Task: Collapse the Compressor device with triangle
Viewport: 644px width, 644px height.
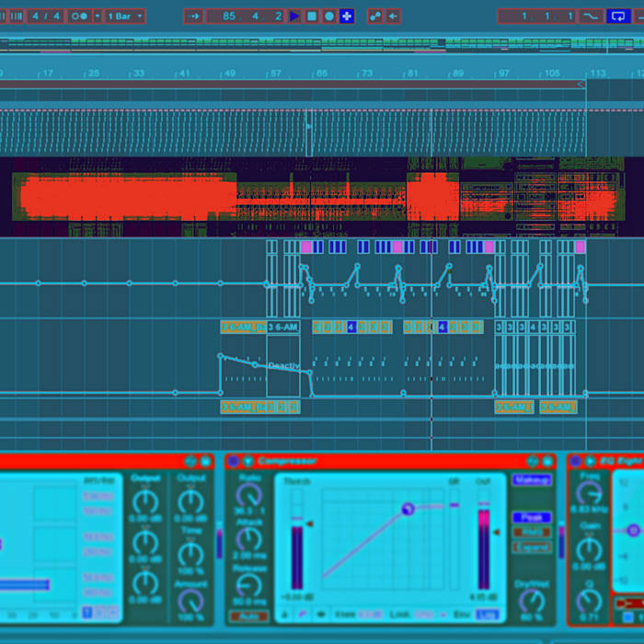Action: coord(247,461)
